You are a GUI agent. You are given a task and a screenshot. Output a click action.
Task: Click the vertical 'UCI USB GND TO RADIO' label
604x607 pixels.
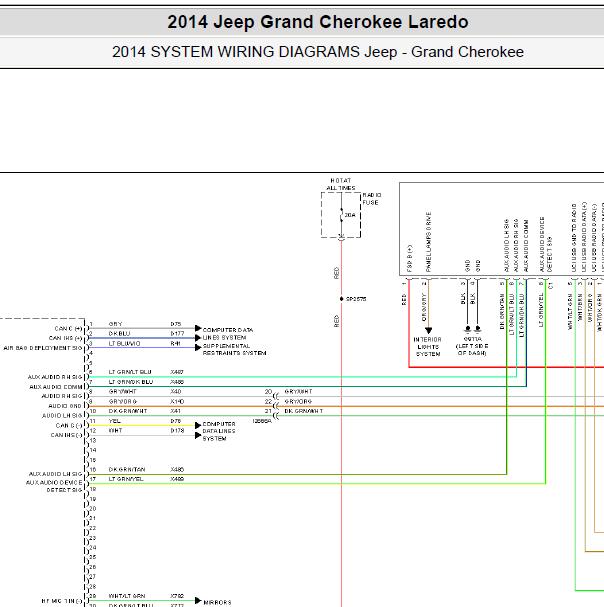coord(575,238)
